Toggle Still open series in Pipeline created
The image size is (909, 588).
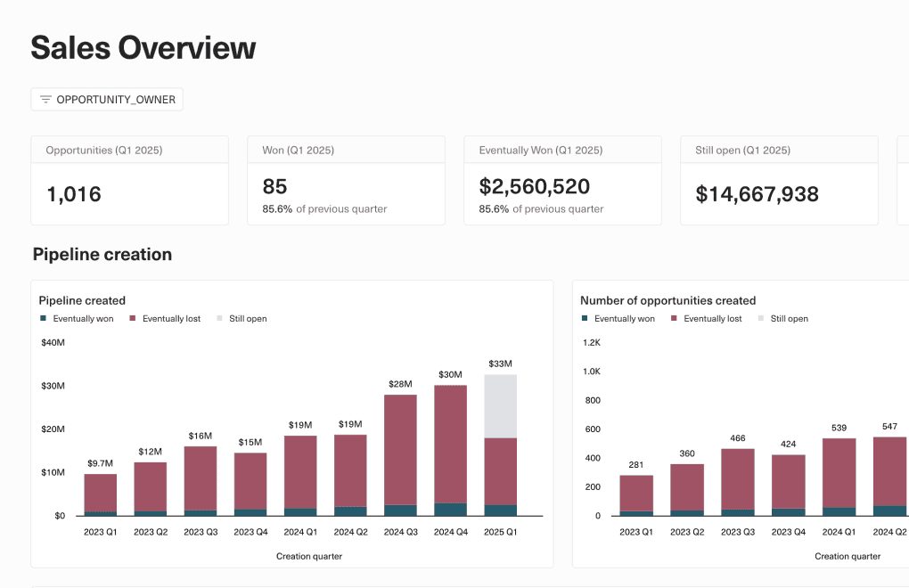[242, 318]
